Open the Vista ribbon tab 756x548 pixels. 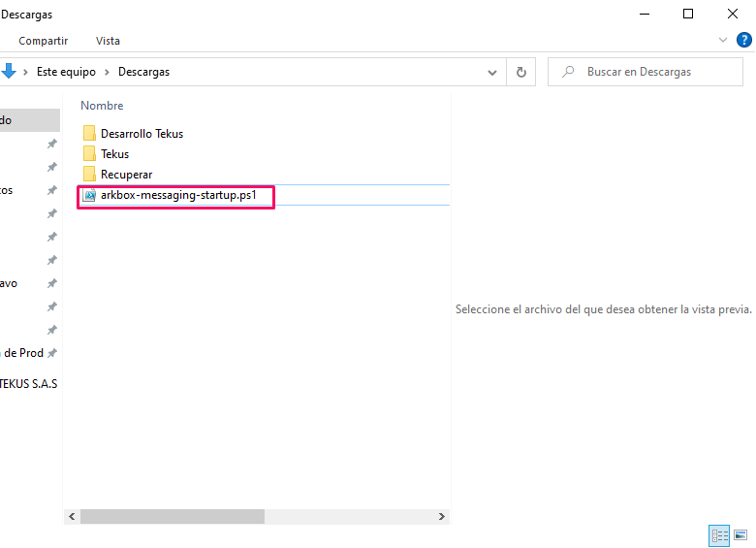(108, 41)
